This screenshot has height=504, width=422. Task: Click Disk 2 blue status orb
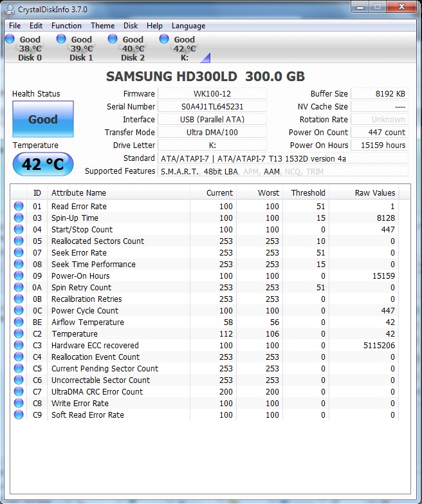(113, 39)
